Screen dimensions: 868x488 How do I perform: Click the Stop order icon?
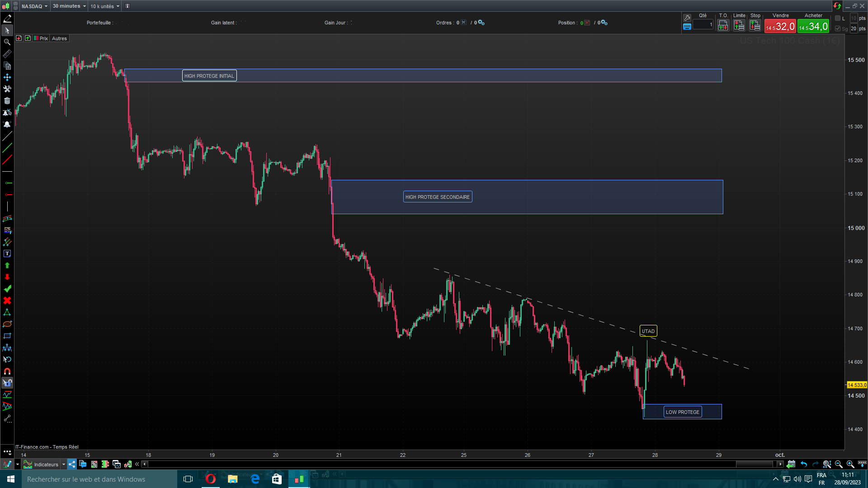[755, 26]
